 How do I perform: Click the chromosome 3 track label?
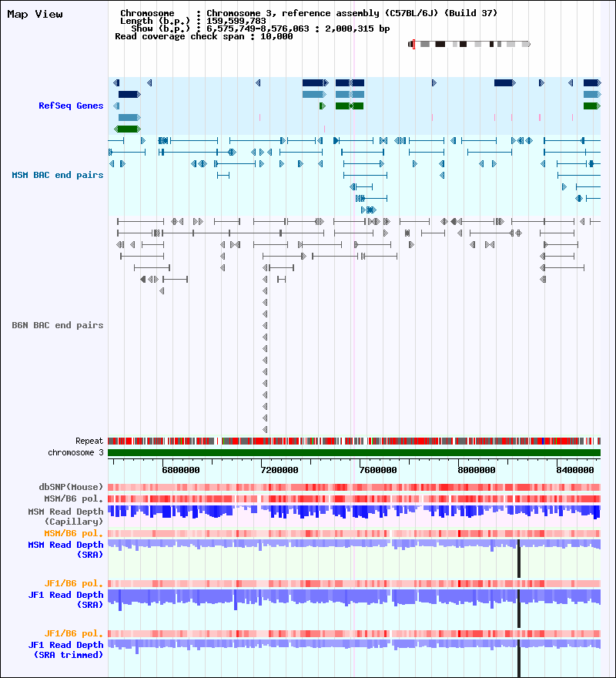[75, 452]
